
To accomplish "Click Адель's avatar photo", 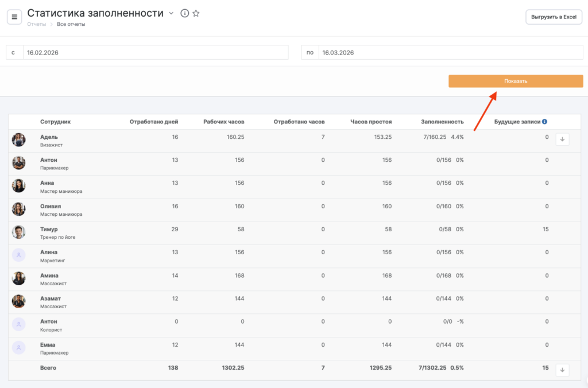I will pyautogui.click(x=19, y=140).
